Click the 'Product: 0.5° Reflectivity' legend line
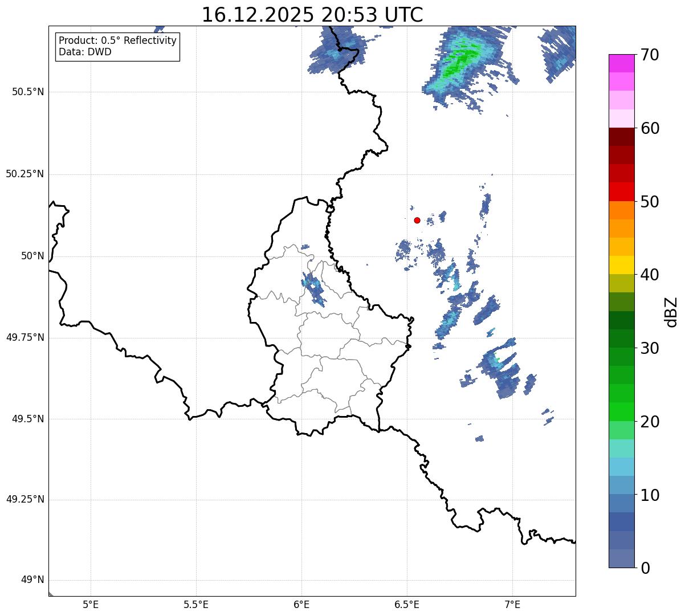The image size is (685, 616). [x=117, y=41]
